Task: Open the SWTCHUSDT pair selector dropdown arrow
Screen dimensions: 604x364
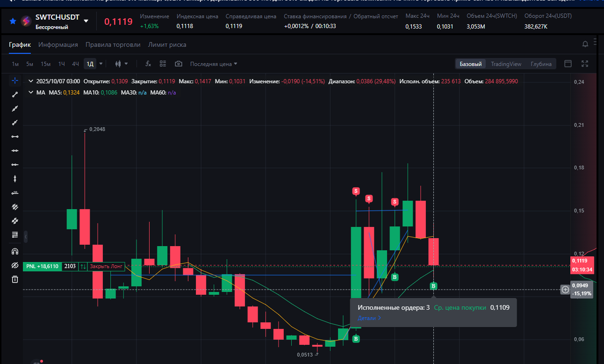Action: tap(86, 21)
